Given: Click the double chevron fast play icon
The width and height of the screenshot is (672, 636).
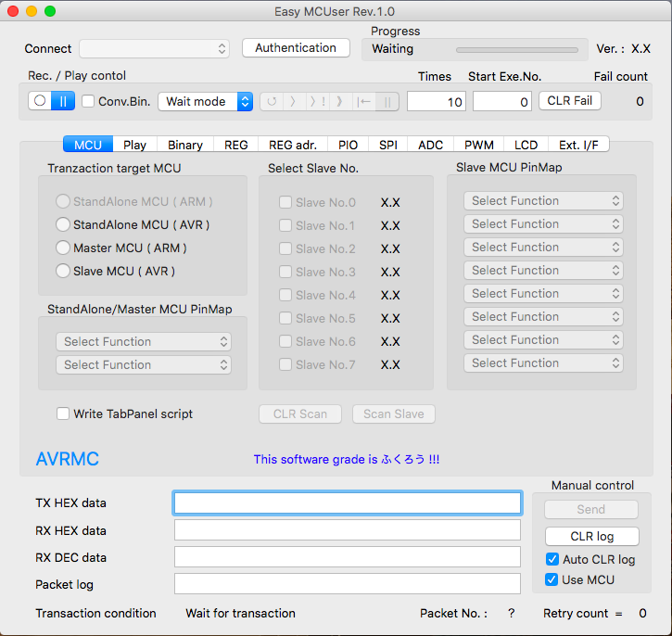Looking at the screenshot, I should pyautogui.click(x=340, y=102).
